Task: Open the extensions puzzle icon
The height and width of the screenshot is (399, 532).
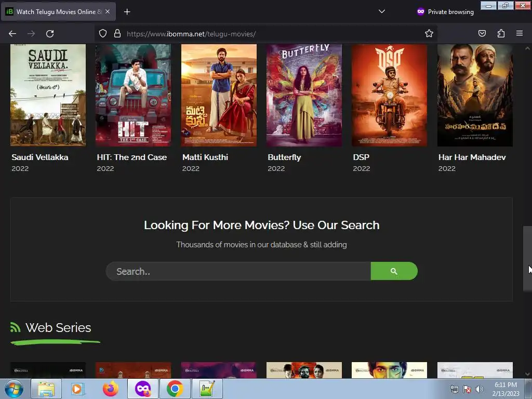Action: pos(501,34)
